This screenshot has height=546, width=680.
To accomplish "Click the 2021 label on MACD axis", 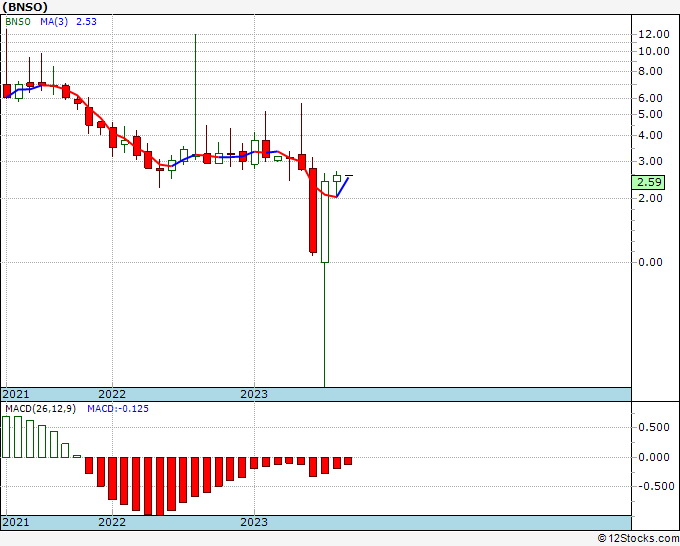I will point(16,522).
